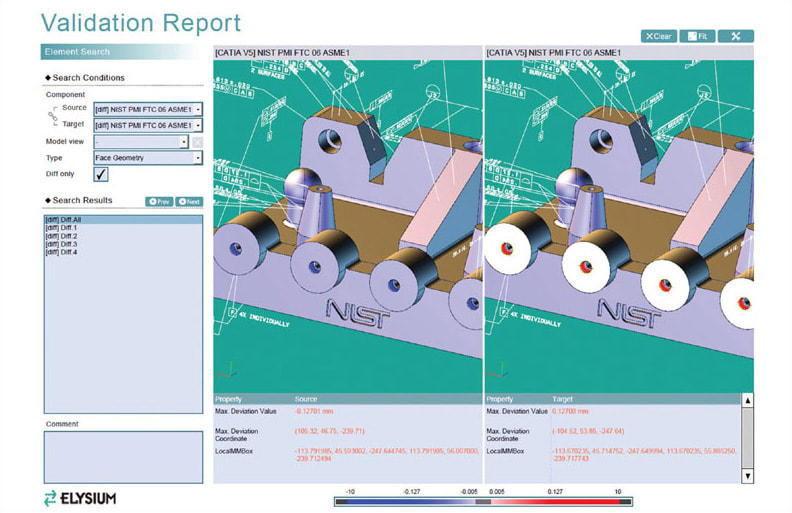This screenshot has height=513, width=792.
Task: Click the Clear button
Action: point(659,36)
